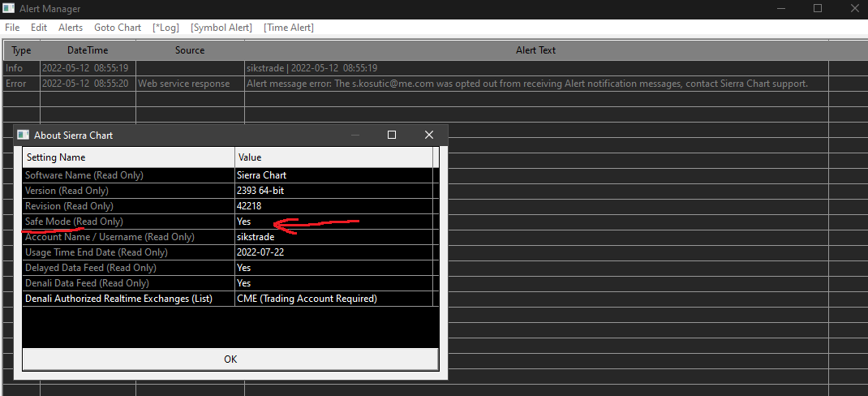Minimize the Alert Manager window
Viewport: 868px width, 396px height.
781,8
